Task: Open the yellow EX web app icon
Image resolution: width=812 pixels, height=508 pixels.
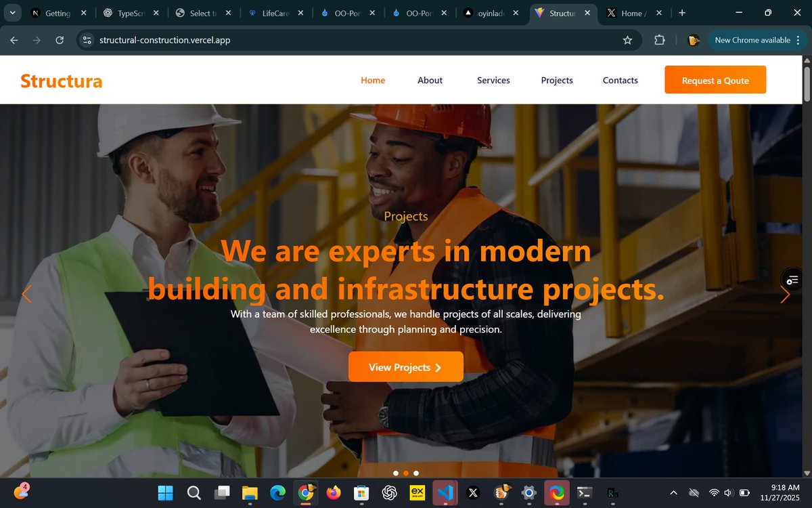Action: 418,492
